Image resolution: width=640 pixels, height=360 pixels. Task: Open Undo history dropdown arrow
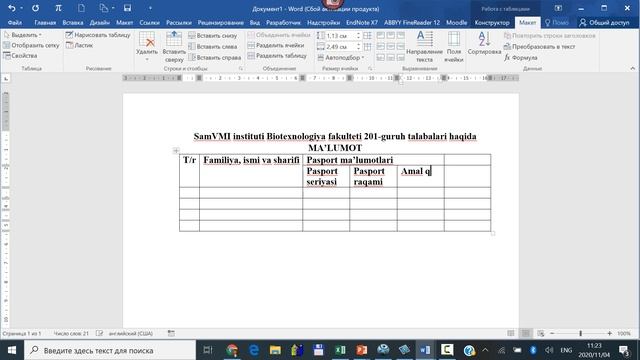pos(21,8)
